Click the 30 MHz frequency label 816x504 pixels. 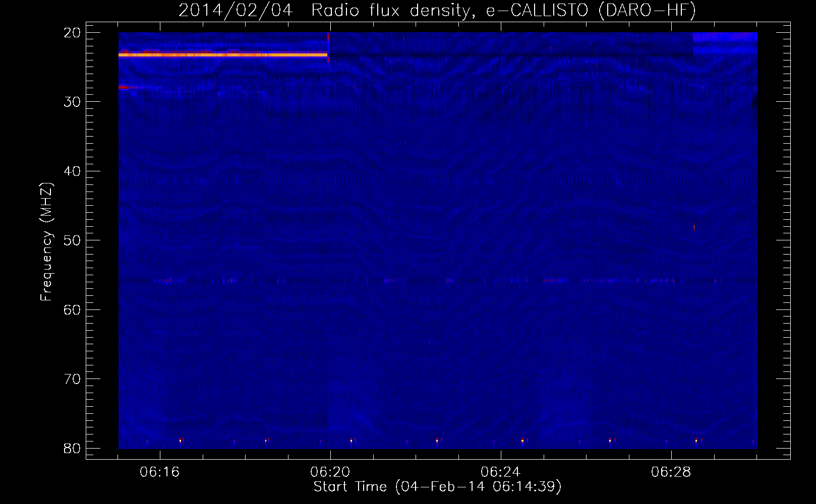[72, 102]
